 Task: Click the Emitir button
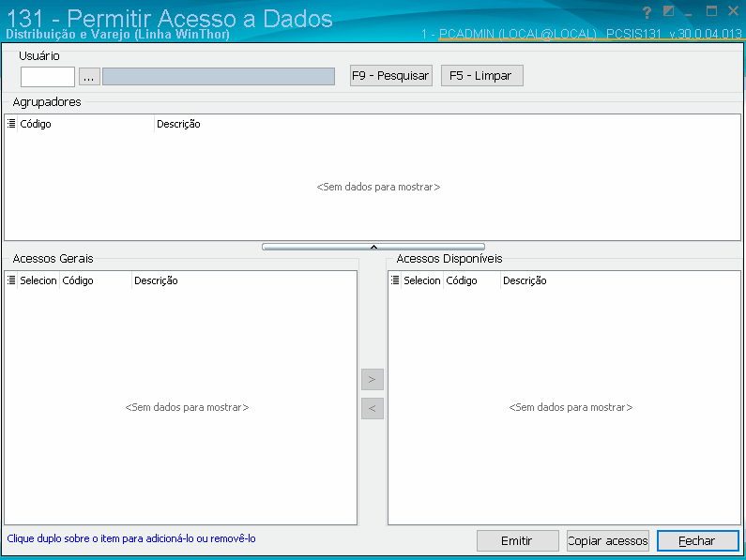tap(518, 541)
